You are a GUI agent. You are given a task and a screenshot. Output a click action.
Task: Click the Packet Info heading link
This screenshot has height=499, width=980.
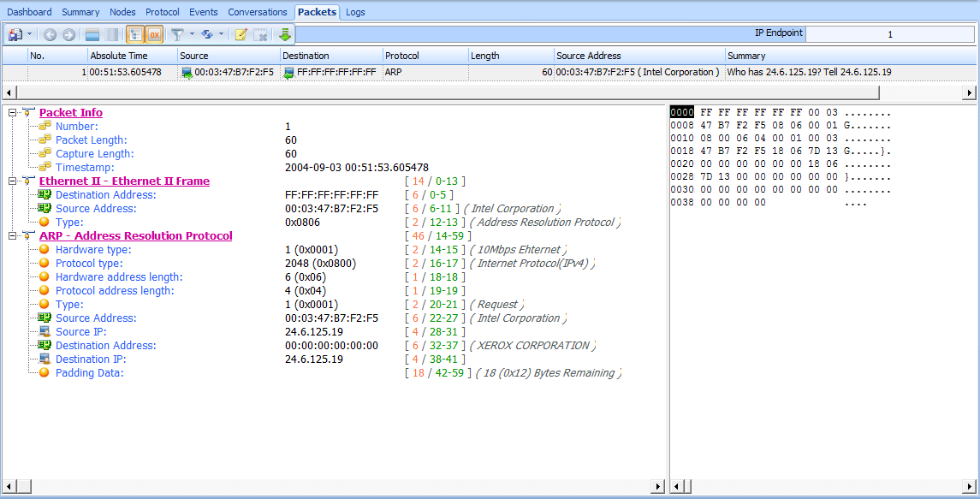click(x=71, y=113)
